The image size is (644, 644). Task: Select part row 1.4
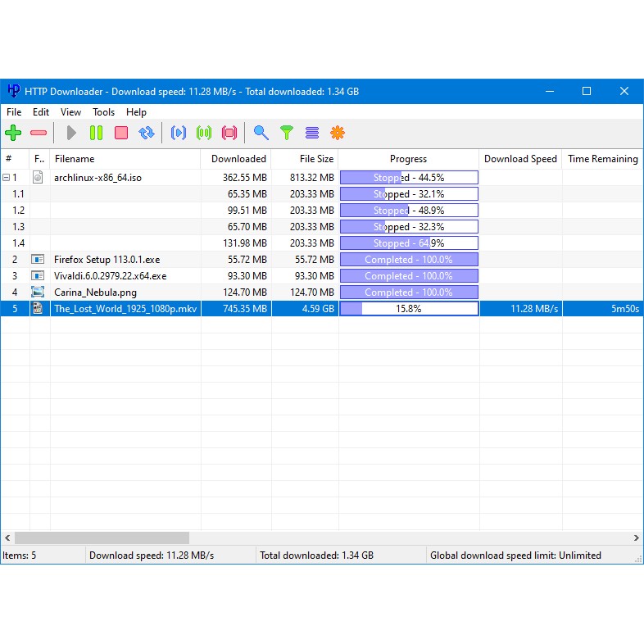click(x=321, y=243)
